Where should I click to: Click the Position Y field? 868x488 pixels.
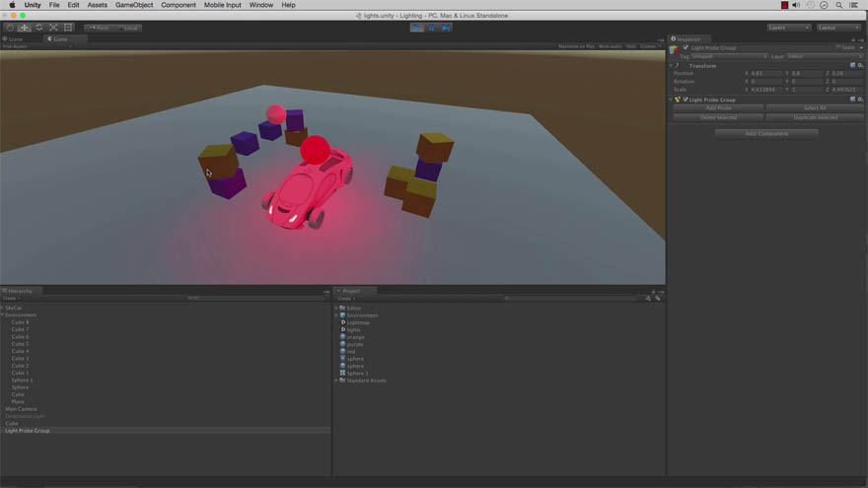[x=807, y=73]
